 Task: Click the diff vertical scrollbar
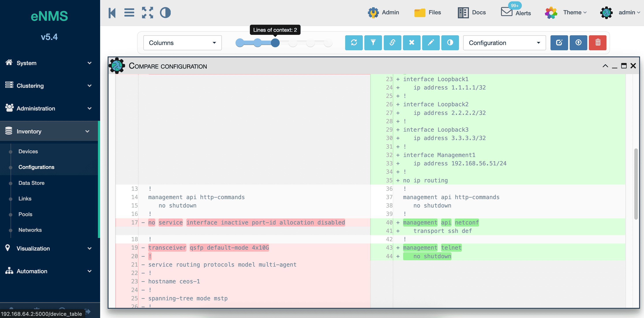(x=636, y=184)
